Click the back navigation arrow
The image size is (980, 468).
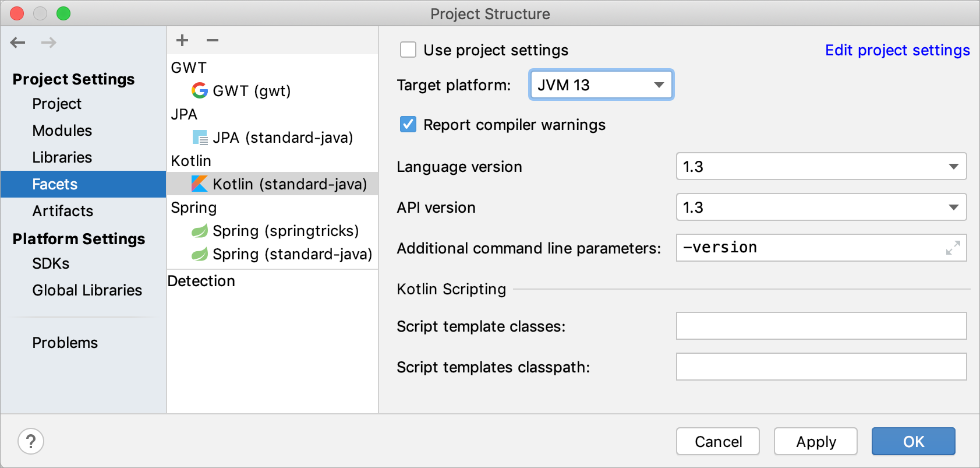pyautogui.click(x=18, y=43)
